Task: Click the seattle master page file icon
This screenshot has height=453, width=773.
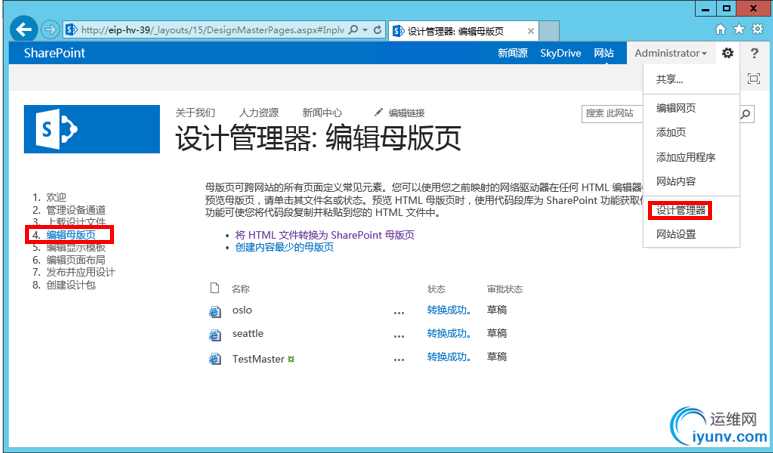Action: (x=214, y=335)
